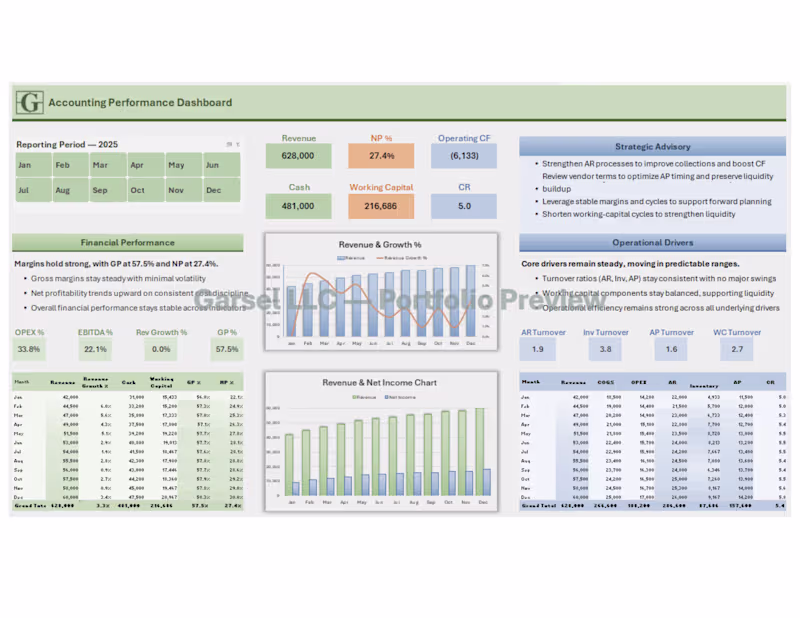Click the Working Capital card showing 216,686
This screenshot has height=618, width=800.
pyautogui.click(x=381, y=206)
